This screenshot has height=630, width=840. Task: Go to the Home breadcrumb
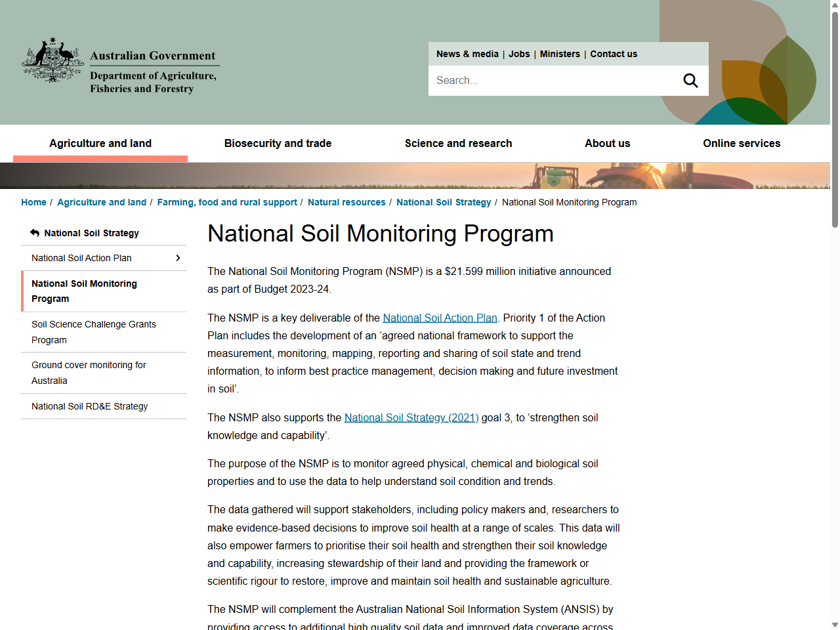click(x=33, y=202)
